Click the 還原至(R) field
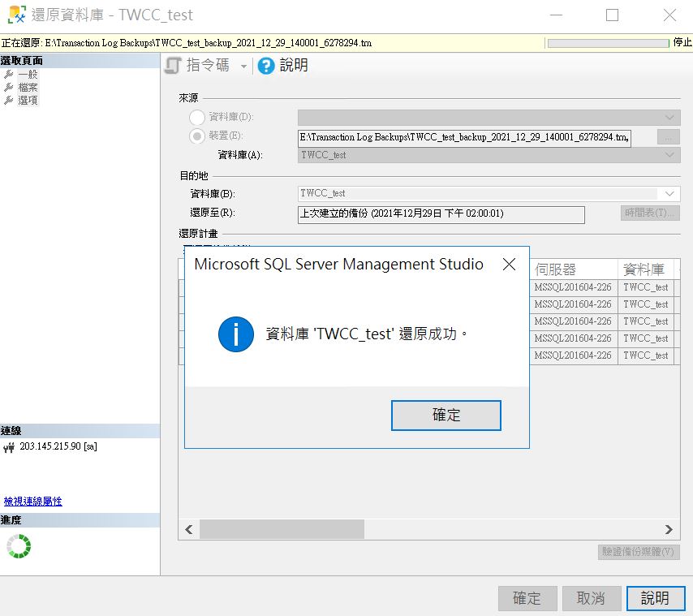The height and width of the screenshot is (616, 693). 441,214
